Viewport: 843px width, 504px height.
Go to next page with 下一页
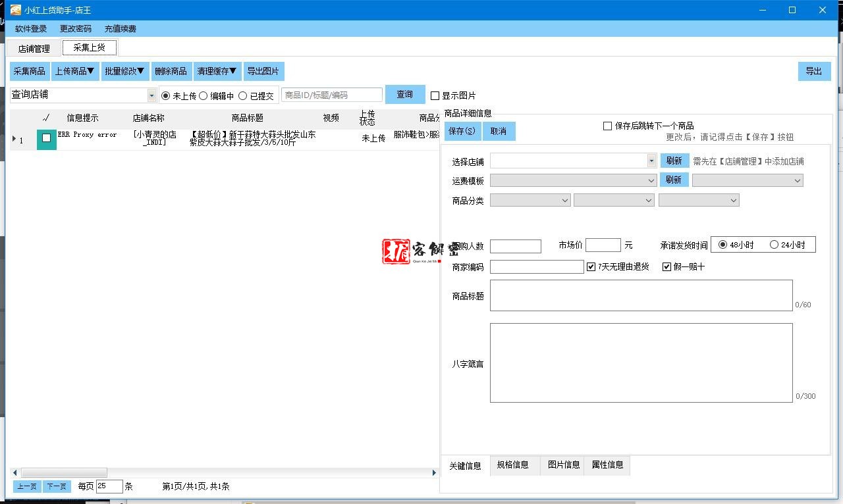click(x=57, y=487)
